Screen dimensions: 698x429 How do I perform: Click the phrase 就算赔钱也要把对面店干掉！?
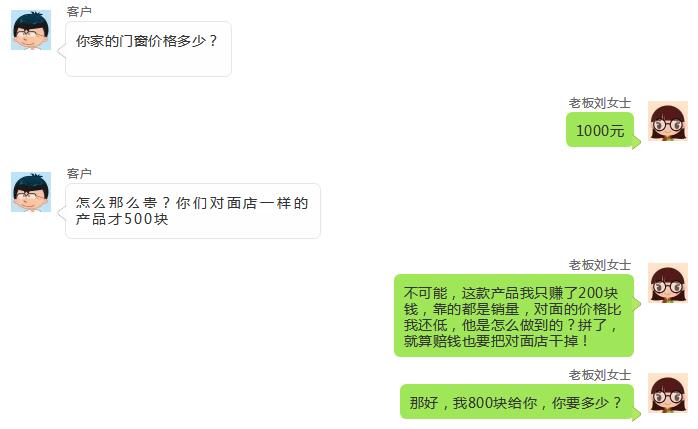[497, 341]
